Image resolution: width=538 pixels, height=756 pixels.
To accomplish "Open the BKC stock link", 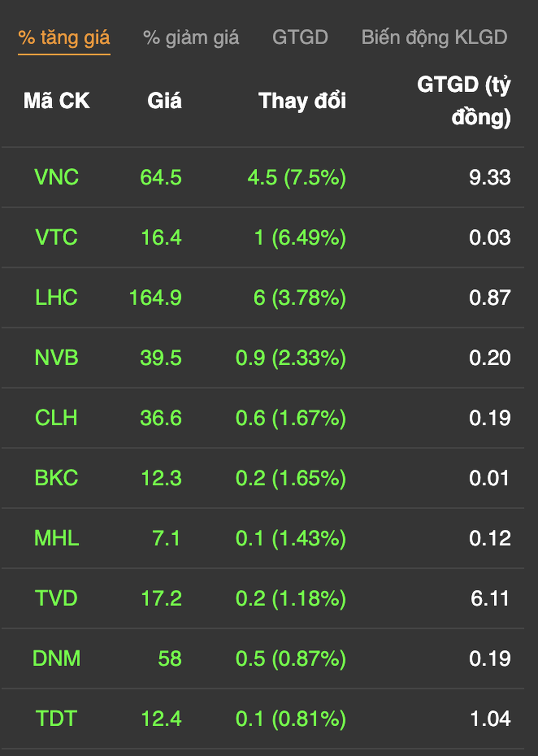I will click(x=56, y=478).
